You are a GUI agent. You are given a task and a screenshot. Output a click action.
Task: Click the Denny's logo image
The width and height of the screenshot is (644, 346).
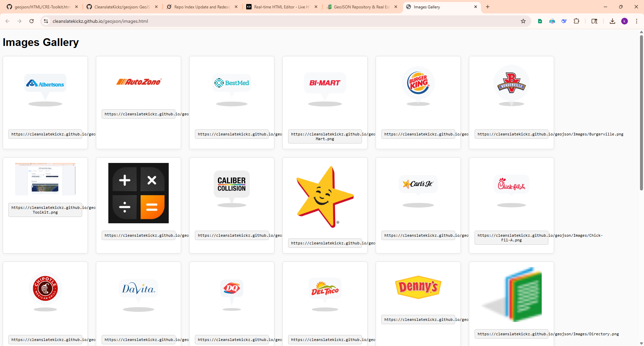[418, 287]
